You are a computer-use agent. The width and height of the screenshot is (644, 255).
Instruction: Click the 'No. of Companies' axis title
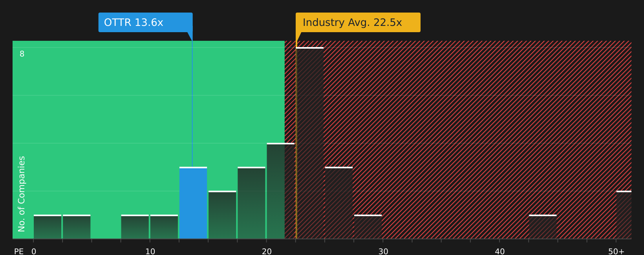pos(22,194)
